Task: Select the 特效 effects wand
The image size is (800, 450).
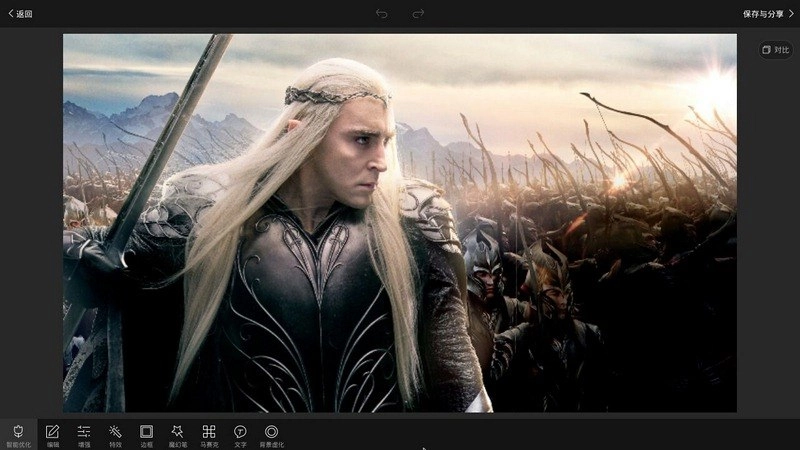Action: click(x=115, y=434)
